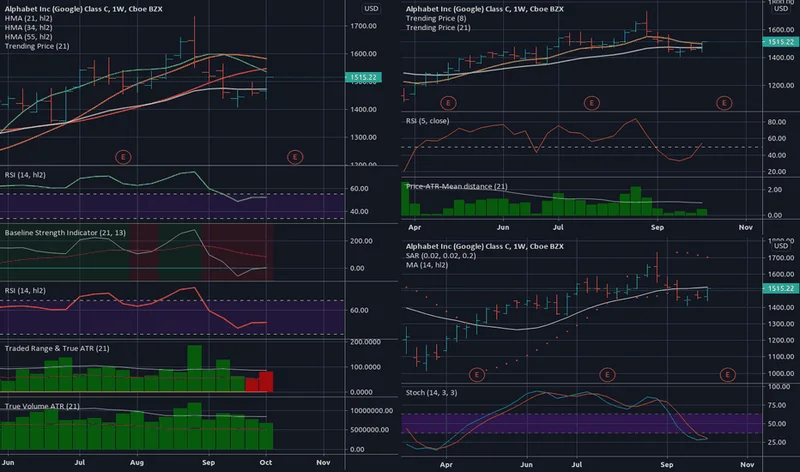
Task: Click leftmost earnings E marker in bottom-right chart
Action: tap(476, 374)
